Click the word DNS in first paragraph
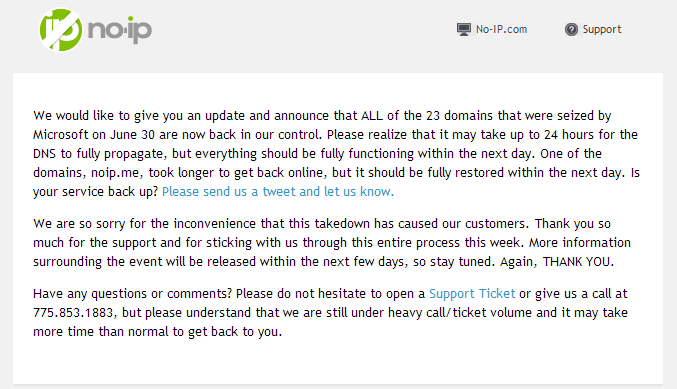 [45, 154]
